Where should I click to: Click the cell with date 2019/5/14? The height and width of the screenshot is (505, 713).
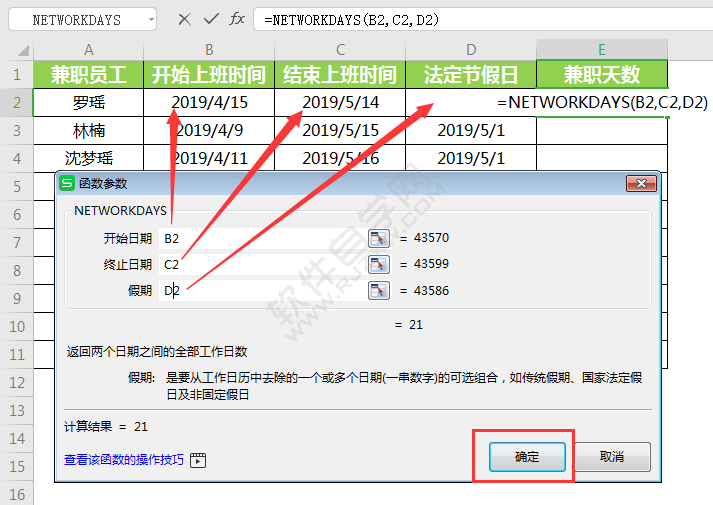click(x=340, y=102)
